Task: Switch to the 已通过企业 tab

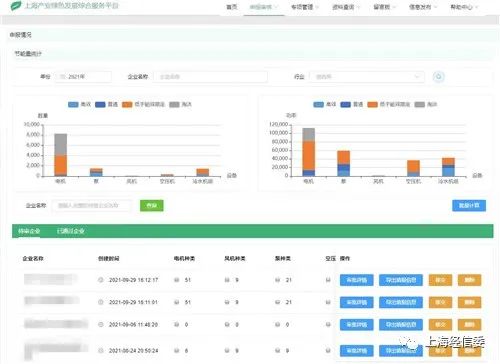Action: tap(70, 231)
